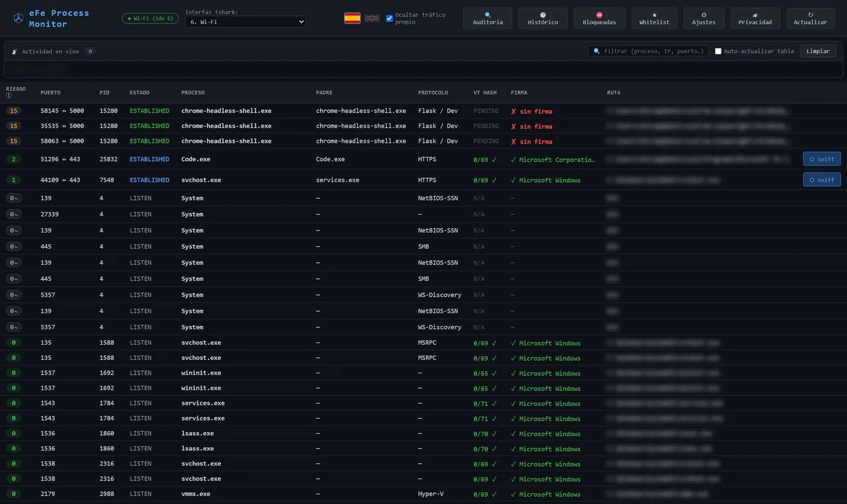847x504 pixels.
Task: Select System row listening on port 27339
Action: point(423,214)
